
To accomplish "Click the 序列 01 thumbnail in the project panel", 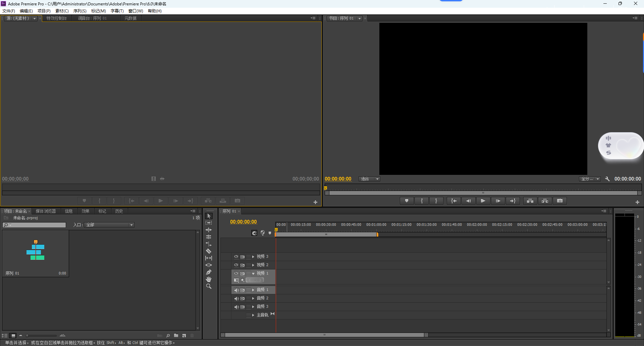I will [35, 251].
